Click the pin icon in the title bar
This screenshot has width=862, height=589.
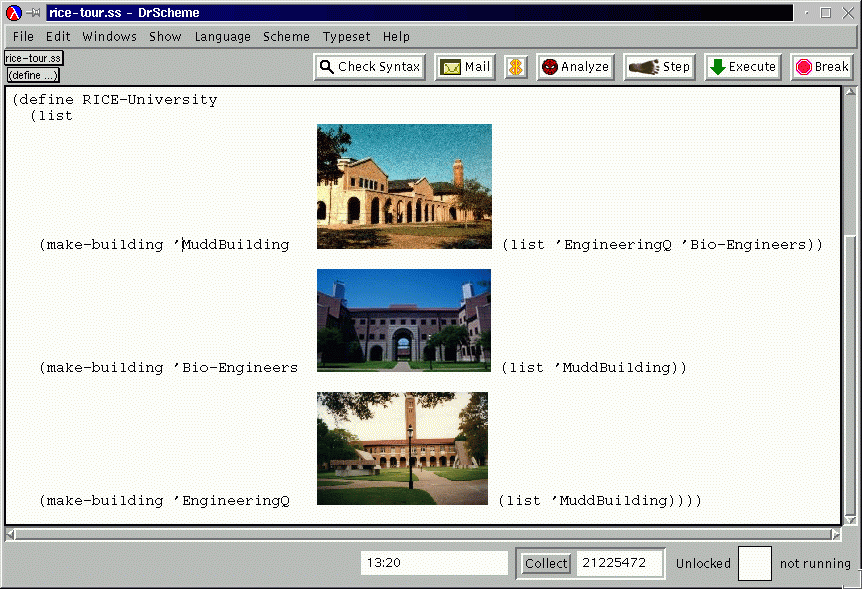[33, 13]
